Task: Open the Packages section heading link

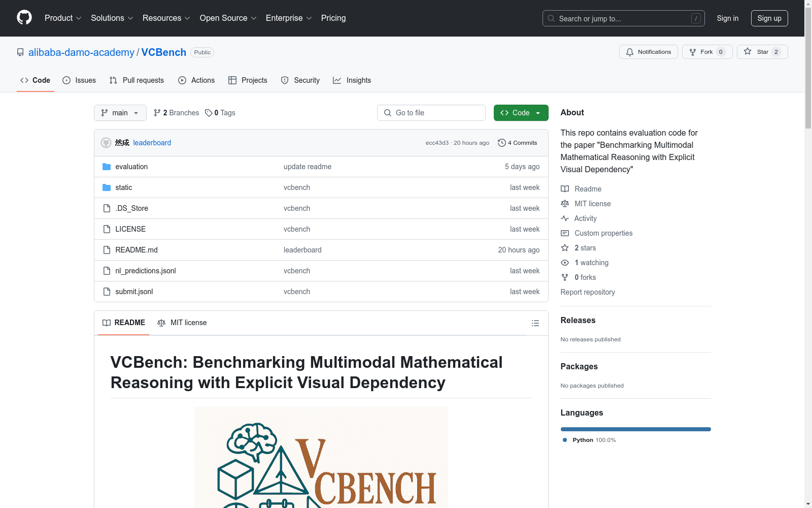Action: 579,366
